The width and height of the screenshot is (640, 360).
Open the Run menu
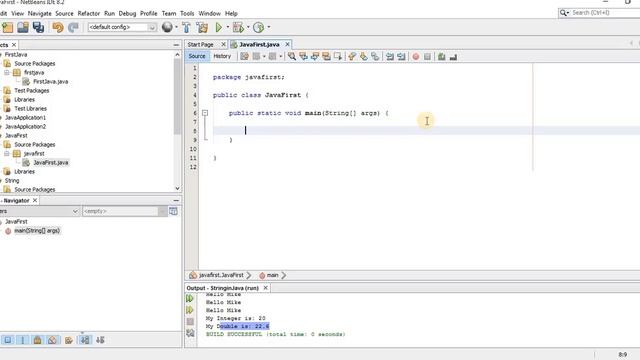click(109, 13)
